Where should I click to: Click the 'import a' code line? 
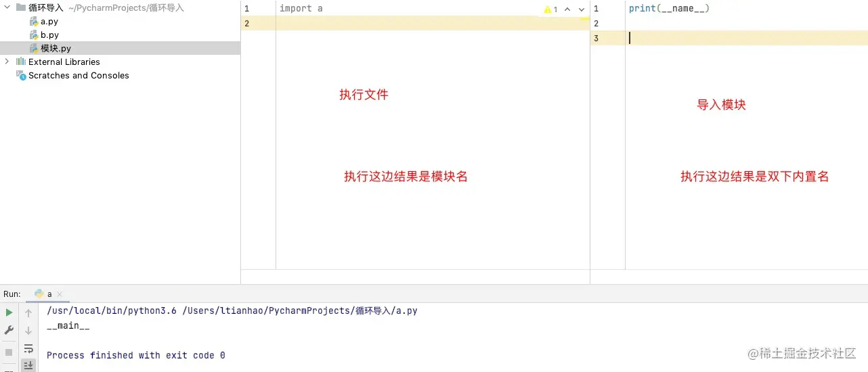(301, 9)
